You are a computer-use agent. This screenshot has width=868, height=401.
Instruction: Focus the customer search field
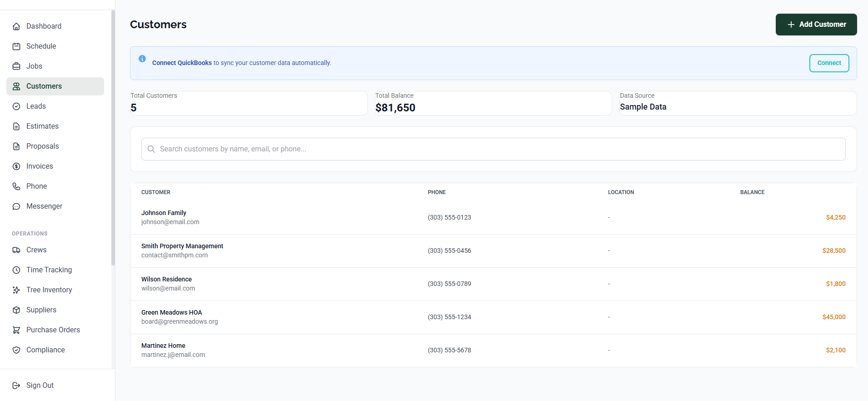click(493, 149)
